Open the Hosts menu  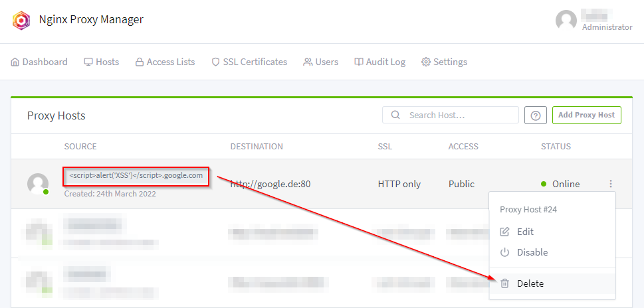[x=102, y=62]
